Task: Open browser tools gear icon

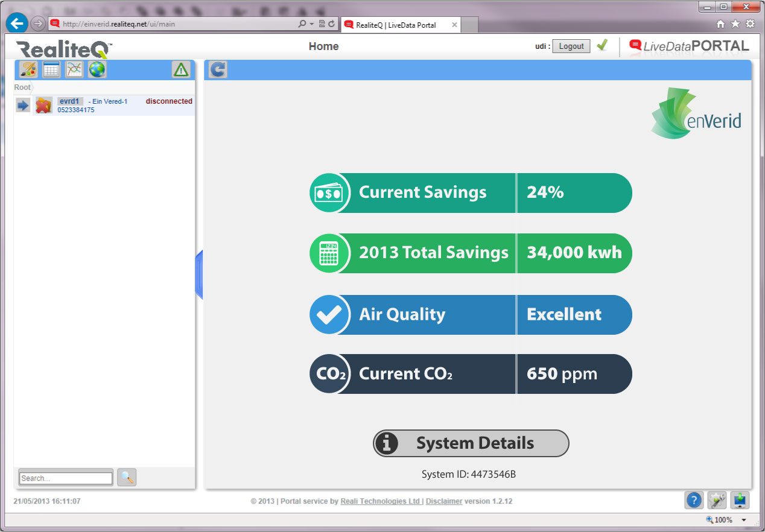Action: pyautogui.click(x=750, y=24)
